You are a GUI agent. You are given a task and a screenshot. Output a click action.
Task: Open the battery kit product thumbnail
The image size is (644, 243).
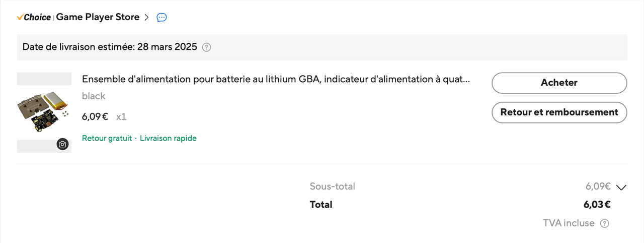(44, 112)
